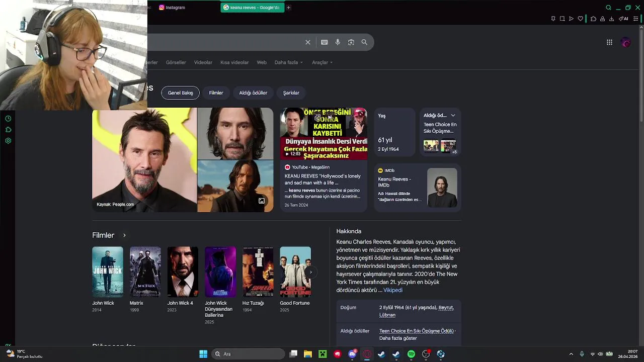Click the Beyrut, Lübnan birthplace link
Screen dimensions: 644x362
417,311
